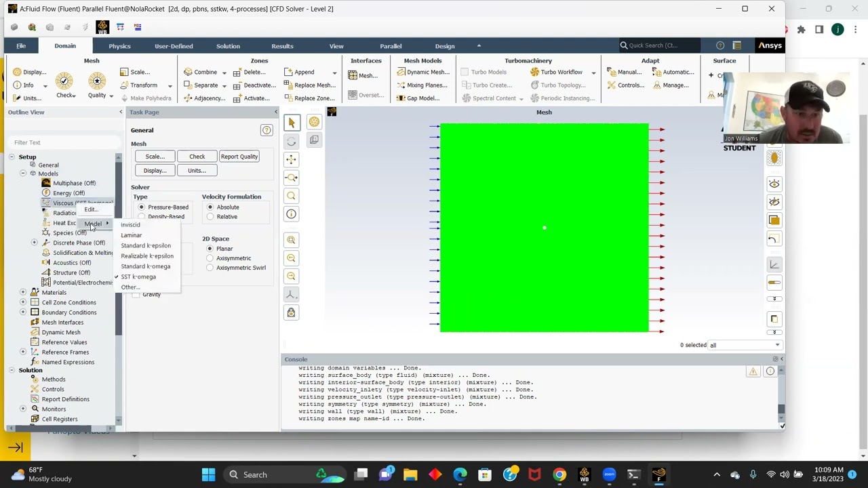This screenshot has width=868, height=488.
Task: Choose Laminar from the viscous model menu
Action: click(132, 235)
